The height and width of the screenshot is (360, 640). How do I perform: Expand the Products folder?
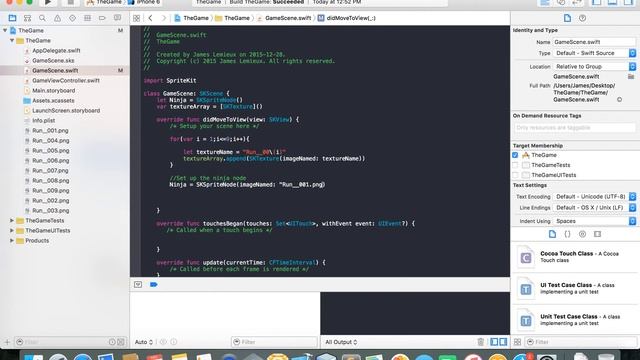tap(12, 240)
